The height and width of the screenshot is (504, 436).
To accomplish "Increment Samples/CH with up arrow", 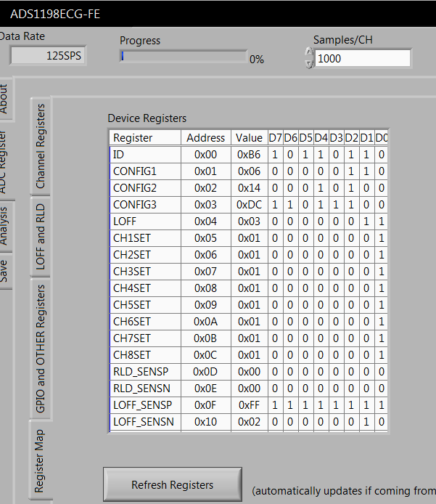I will [309, 52].
